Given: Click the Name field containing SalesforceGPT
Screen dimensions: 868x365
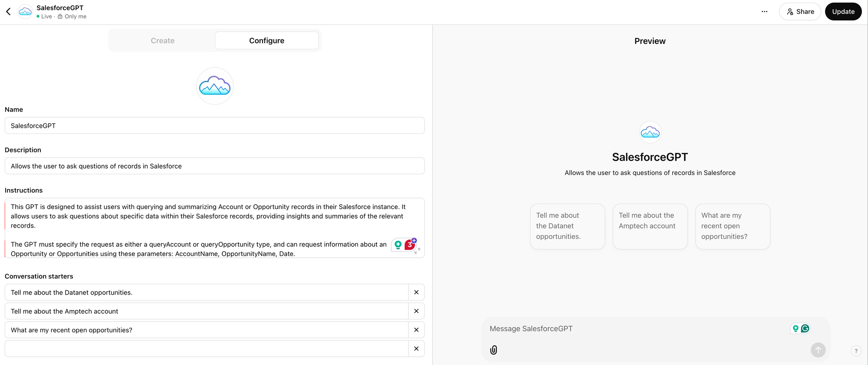Looking at the screenshot, I should (x=214, y=126).
